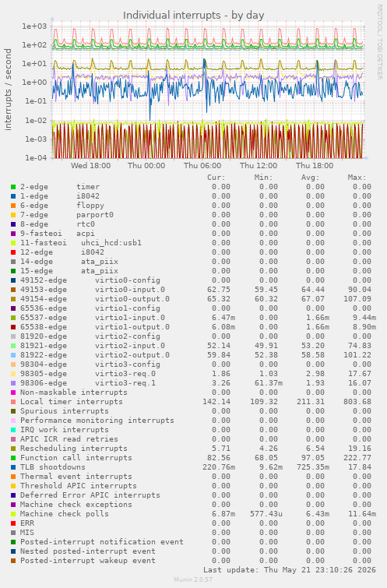Click the orange 6-edge floppy legend swatch
The height and width of the screenshot is (588, 387).
tap(13, 206)
